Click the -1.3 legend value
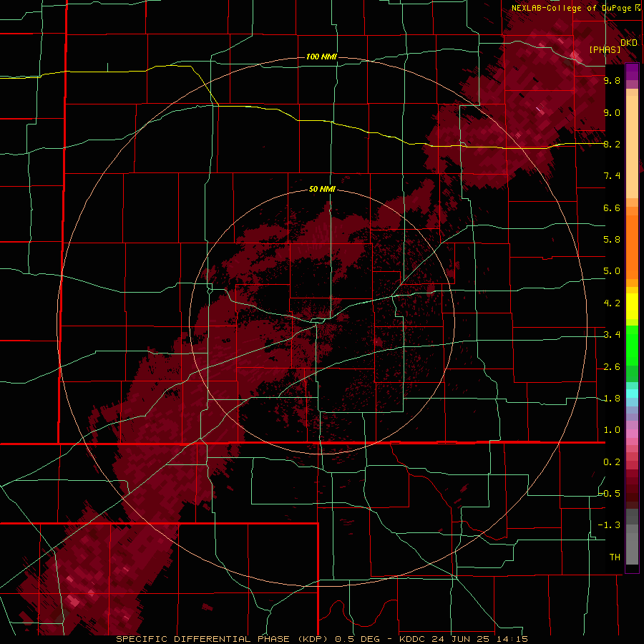644x644 pixels. [x=610, y=525]
